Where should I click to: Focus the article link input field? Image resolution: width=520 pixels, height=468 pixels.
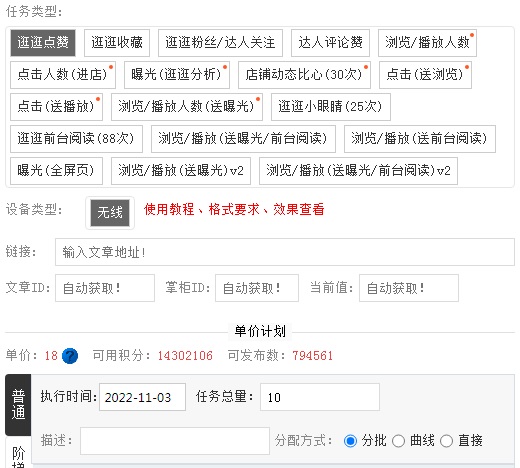[x=285, y=252]
